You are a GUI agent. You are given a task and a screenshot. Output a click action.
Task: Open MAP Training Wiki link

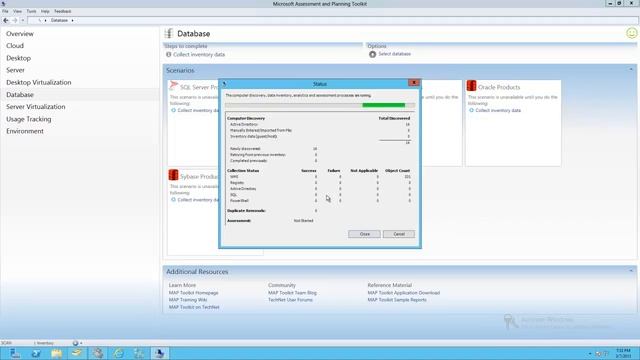188,300
